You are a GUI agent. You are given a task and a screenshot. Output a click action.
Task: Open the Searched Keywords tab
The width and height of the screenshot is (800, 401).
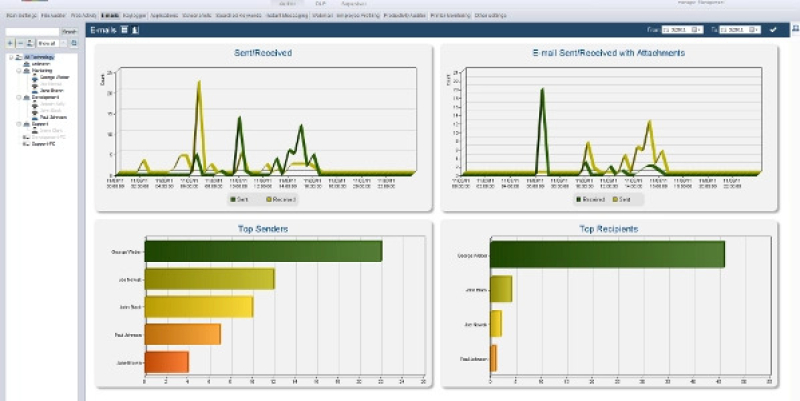(238, 15)
